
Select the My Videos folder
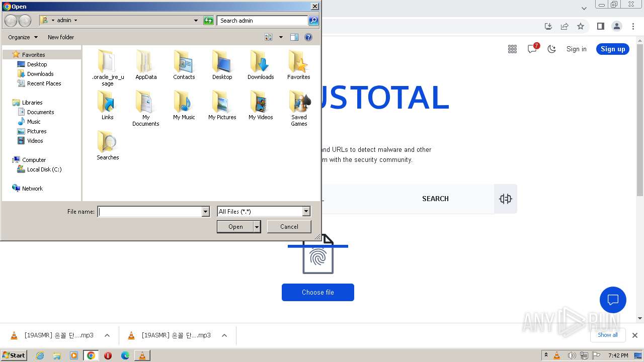point(261,105)
